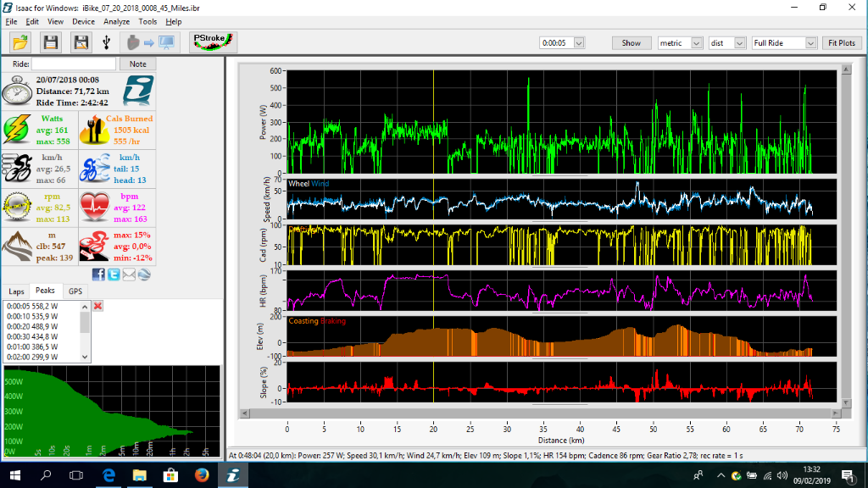This screenshot has height=488, width=868.
Task: Click the device download to computer icon
Action: (150, 42)
